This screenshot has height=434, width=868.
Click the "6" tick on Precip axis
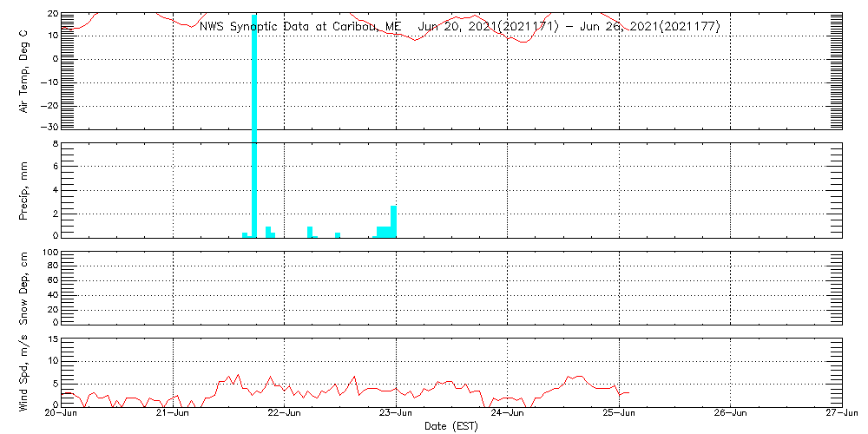pos(56,166)
